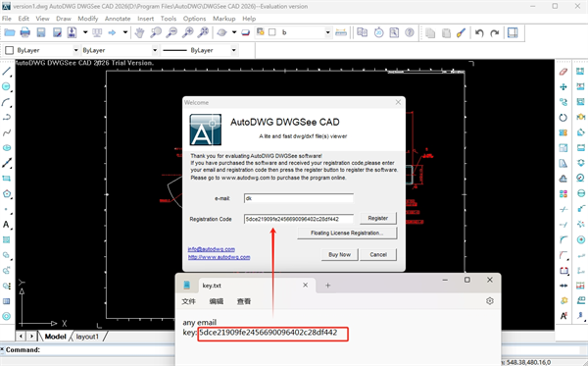
Task: Expand arrow next to export PDF icon
Action: (85, 32)
